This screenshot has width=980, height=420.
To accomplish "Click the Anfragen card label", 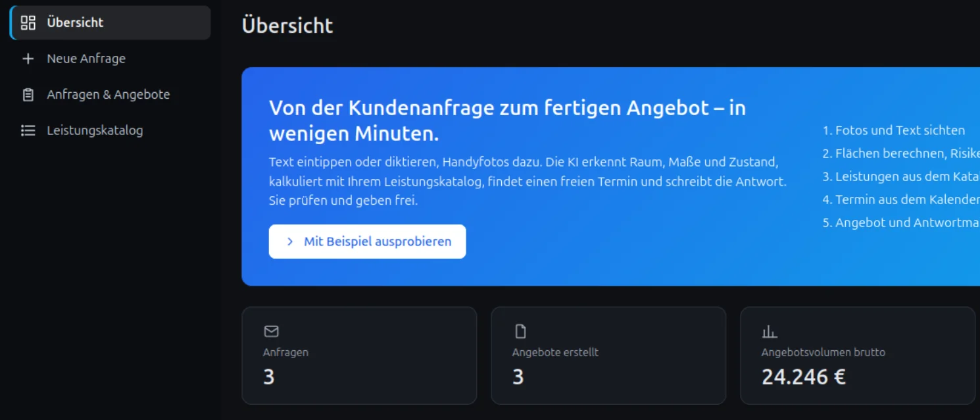I will pos(285,352).
